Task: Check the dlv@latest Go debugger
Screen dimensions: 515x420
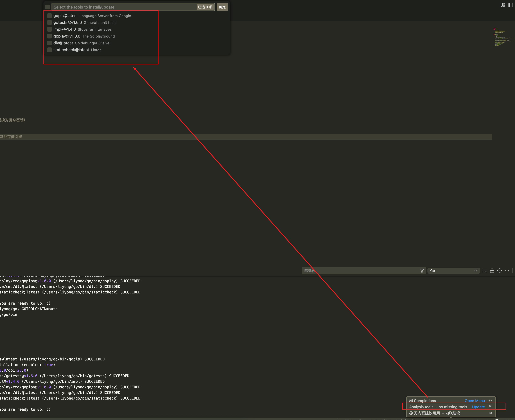Action: pos(49,43)
